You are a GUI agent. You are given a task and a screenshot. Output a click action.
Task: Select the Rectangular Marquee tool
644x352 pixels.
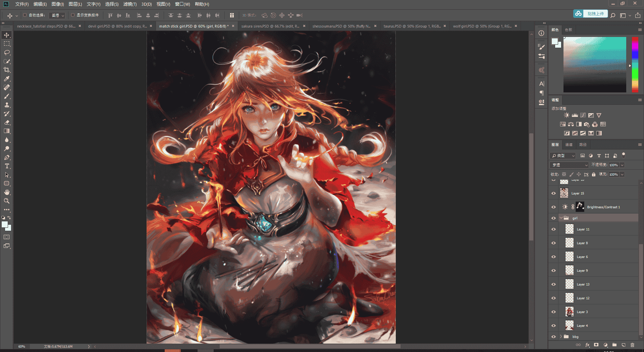click(7, 44)
